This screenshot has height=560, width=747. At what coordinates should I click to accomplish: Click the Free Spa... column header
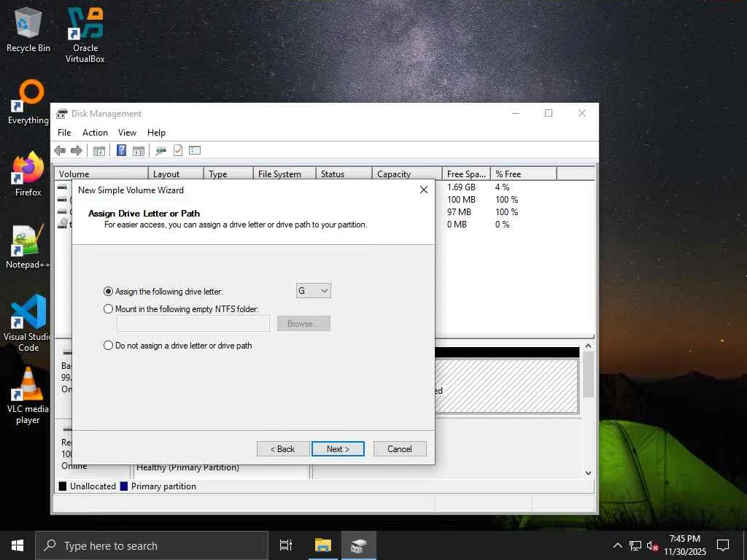tap(466, 174)
